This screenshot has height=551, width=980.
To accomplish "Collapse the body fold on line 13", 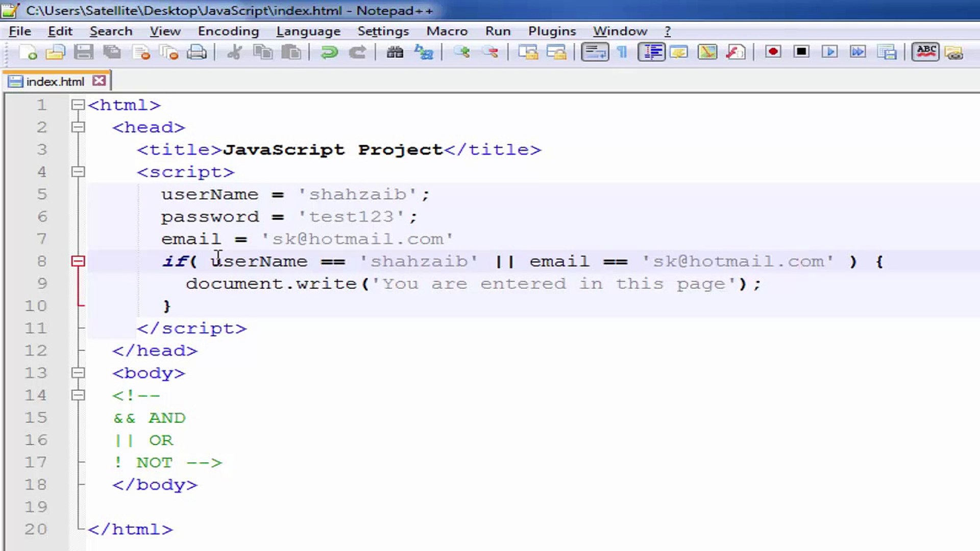I will [78, 373].
